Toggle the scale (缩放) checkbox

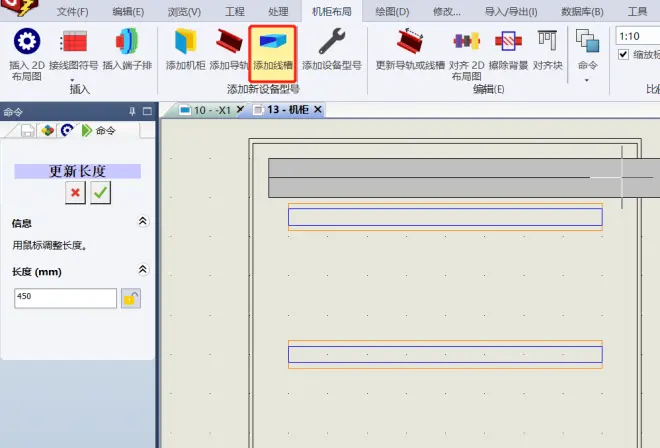click(623, 55)
